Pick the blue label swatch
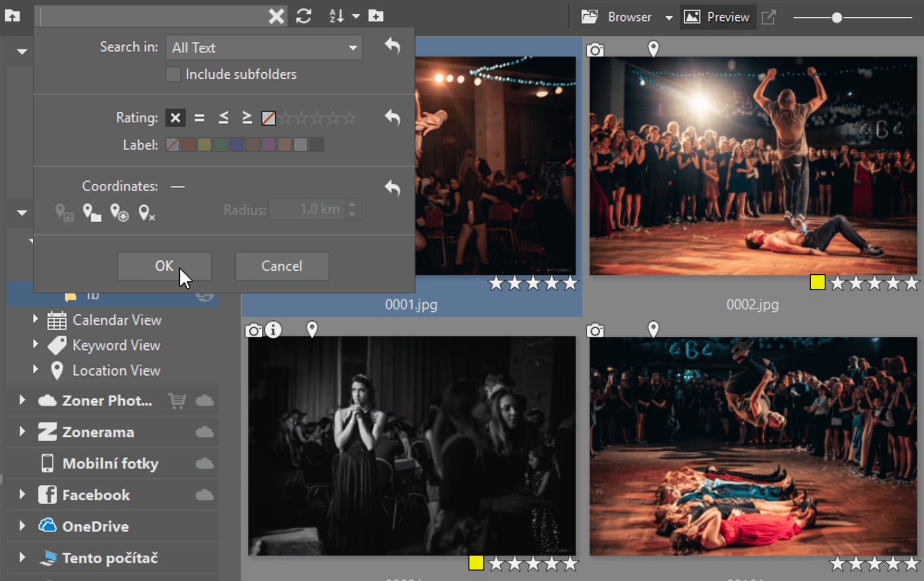This screenshot has height=581, width=924. 236,145
